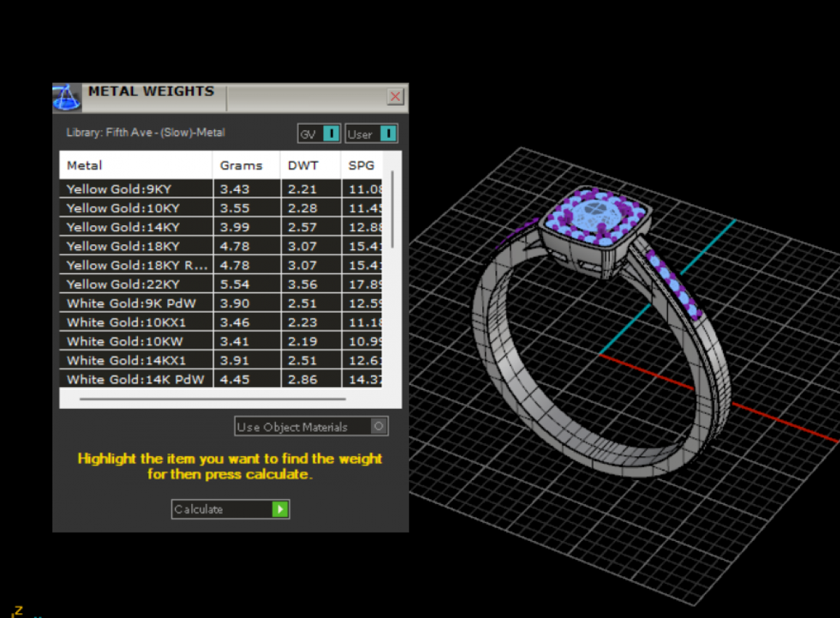Toggle the GV library switch

coord(331,134)
